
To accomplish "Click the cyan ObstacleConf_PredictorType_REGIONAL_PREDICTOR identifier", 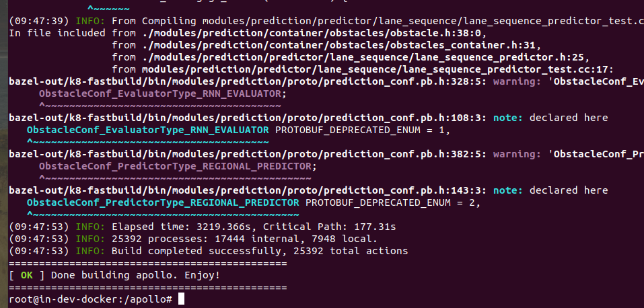I will pos(163,202).
